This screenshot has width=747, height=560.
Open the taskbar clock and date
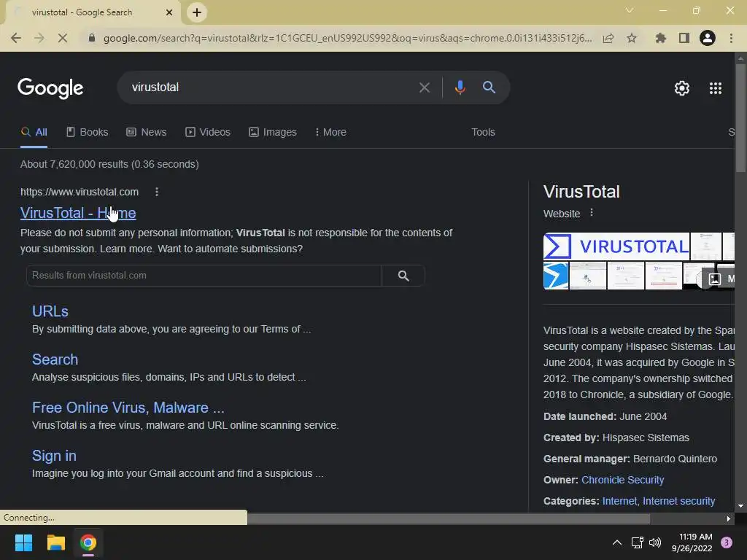[692, 542]
